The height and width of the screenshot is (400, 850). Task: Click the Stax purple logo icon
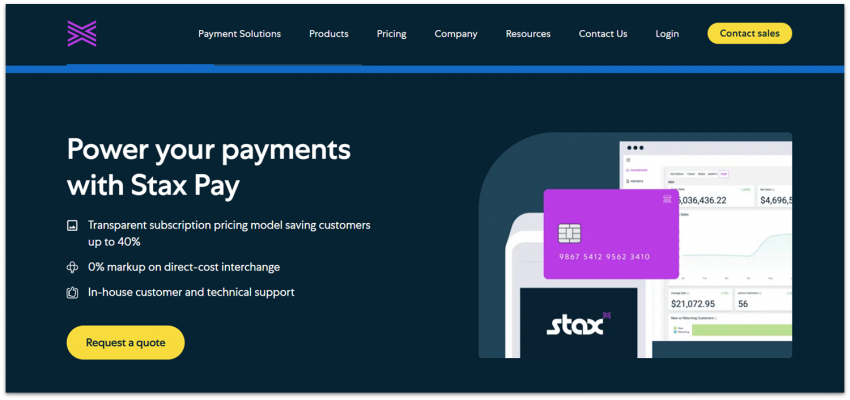pyautogui.click(x=82, y=34)
